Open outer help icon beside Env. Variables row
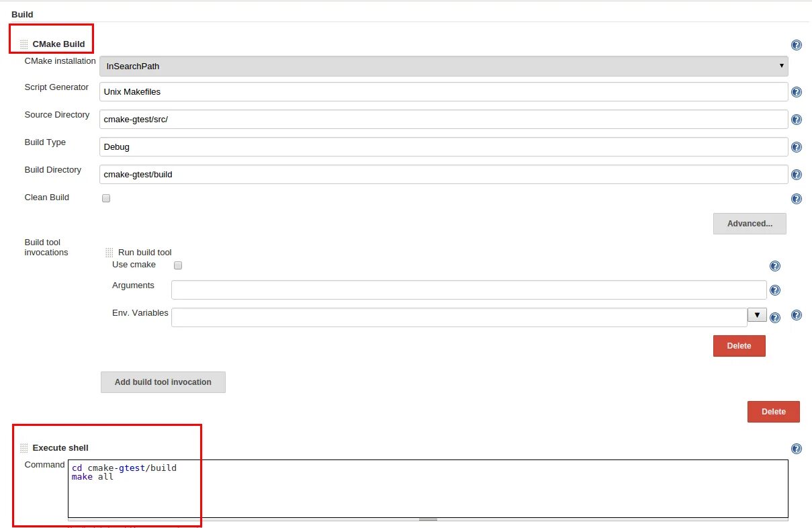 pos(796,314)
